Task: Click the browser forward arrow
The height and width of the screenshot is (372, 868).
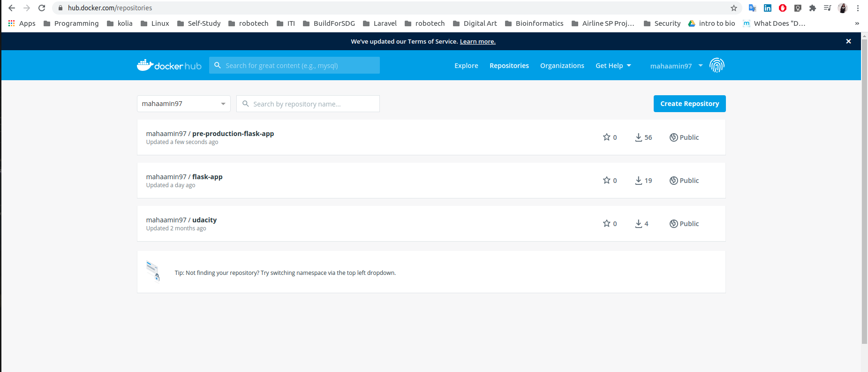Action: (x=27, y=8)
